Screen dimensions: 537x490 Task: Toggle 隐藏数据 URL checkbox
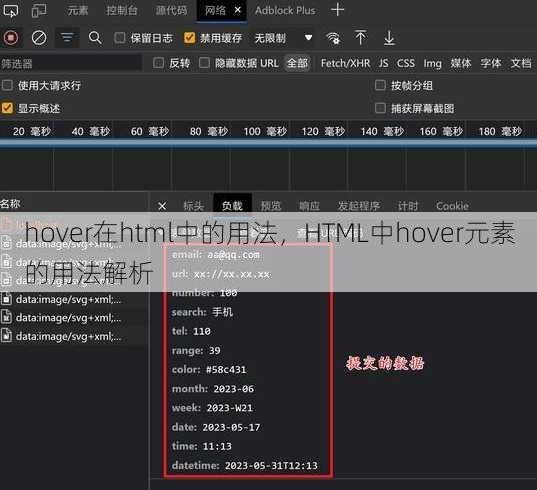click(204, 63)
